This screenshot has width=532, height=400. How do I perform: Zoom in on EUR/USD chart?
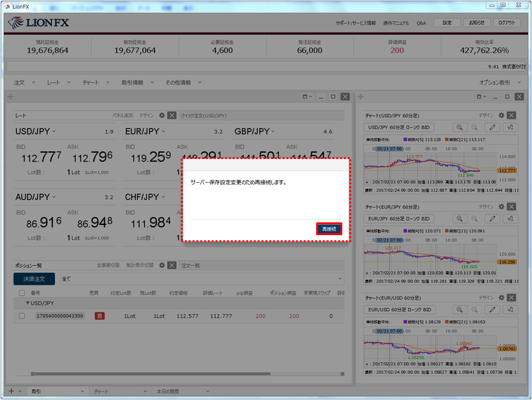(459, 310)
